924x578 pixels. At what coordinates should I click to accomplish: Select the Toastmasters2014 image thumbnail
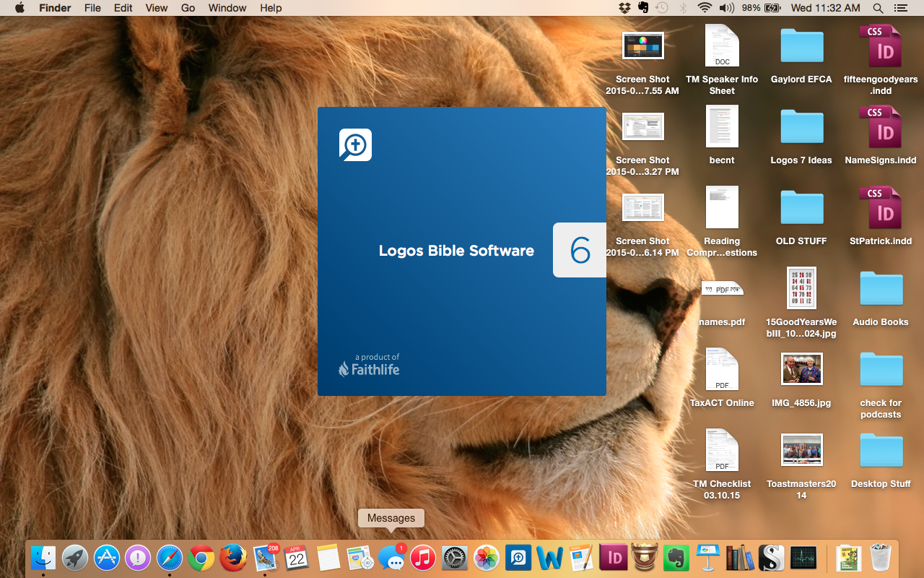[801, 450]
